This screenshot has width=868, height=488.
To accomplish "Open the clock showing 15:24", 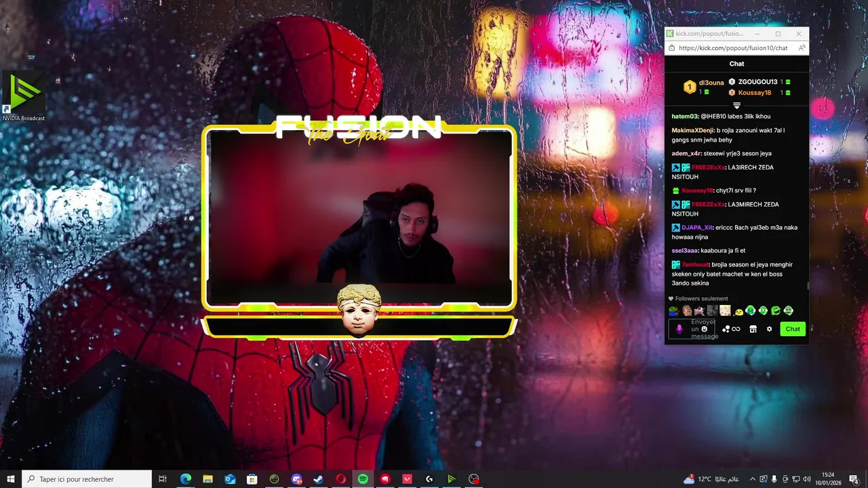I will [x=828, y=479].
